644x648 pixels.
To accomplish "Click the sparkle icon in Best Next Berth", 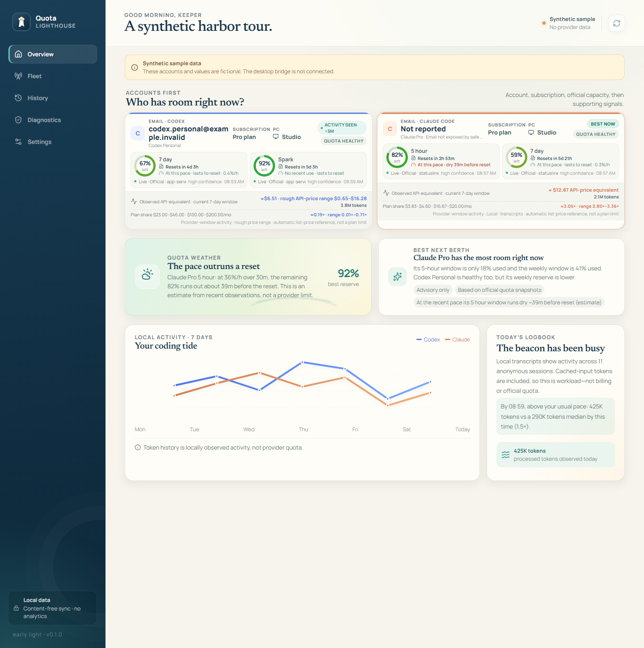I will coord(398,277).
